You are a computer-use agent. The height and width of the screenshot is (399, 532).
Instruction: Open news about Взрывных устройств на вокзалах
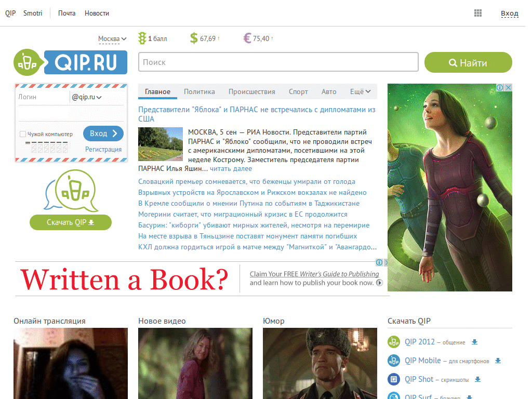click(x=252, y=192)
